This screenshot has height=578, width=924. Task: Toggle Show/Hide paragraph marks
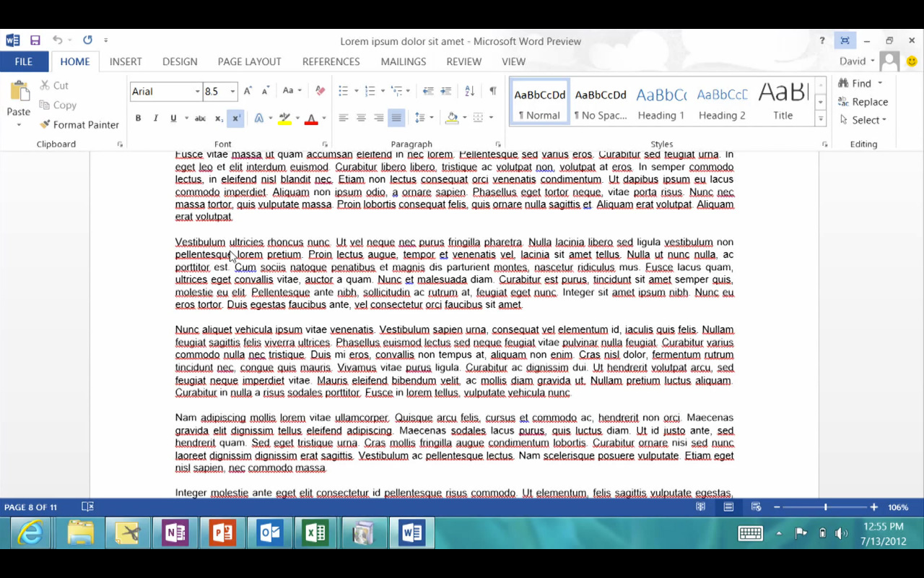[492, 91]
